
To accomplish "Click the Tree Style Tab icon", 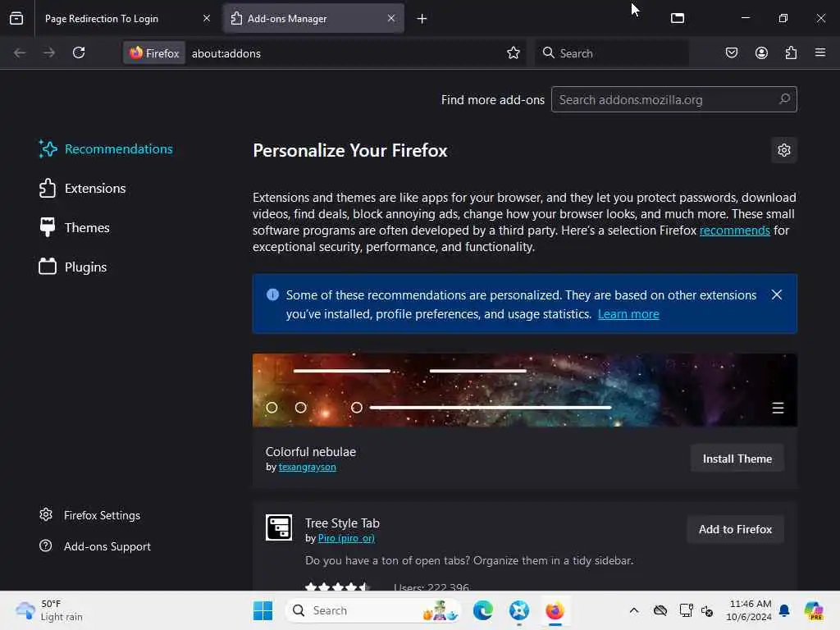I will [x=279, y=527].
